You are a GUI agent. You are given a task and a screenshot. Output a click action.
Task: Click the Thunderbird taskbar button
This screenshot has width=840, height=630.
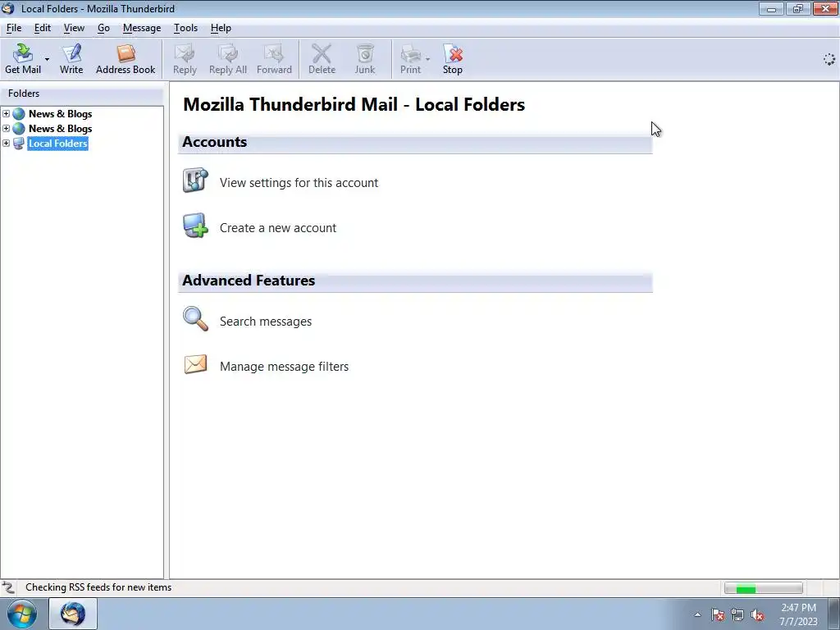(73, 614)
